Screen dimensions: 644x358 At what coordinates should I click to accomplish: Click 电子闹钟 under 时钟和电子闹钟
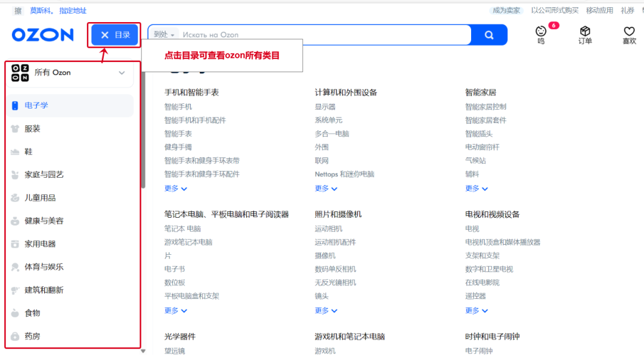pyautogui.click(x=478, y=351)
